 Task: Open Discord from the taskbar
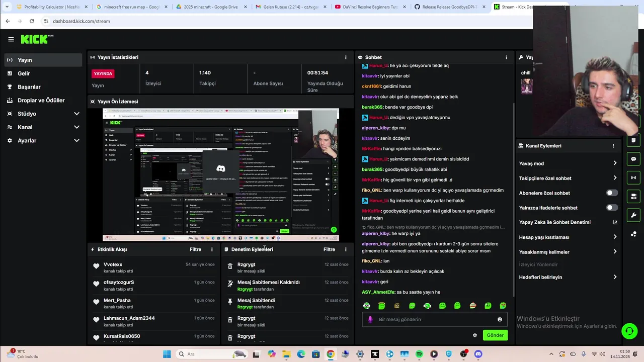coord(478,354)
